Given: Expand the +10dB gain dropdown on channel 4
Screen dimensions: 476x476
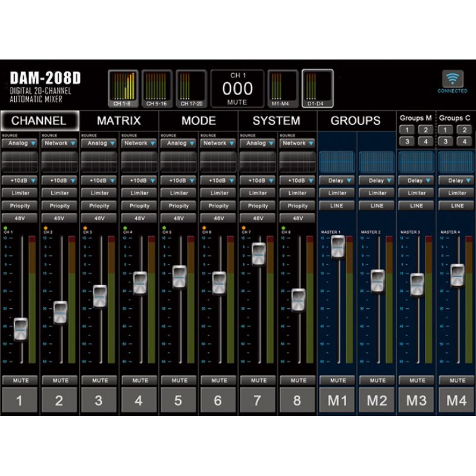Looking at the screenshot, I should 140,180.
